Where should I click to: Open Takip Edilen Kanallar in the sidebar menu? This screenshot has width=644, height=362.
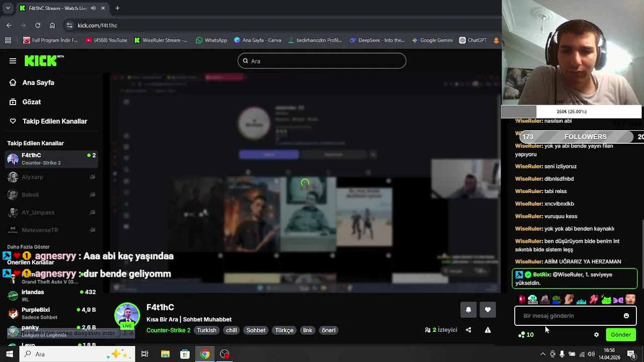48,121
